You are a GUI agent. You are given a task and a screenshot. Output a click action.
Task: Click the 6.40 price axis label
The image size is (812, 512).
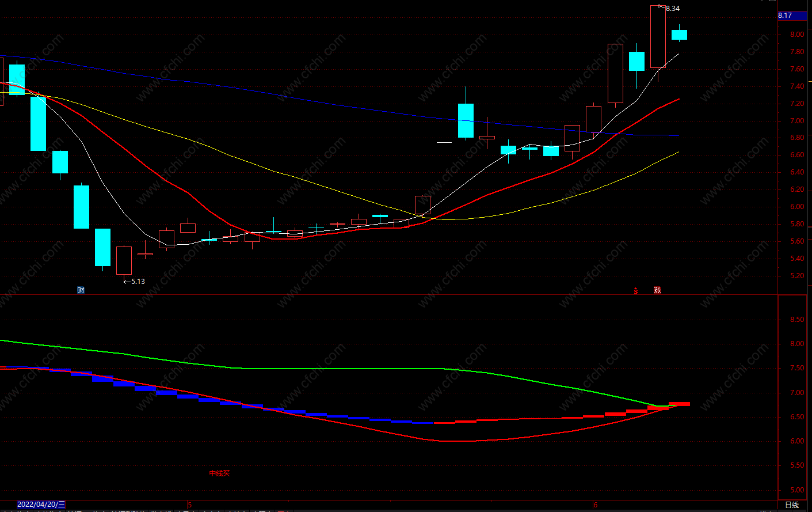(797, 172)
